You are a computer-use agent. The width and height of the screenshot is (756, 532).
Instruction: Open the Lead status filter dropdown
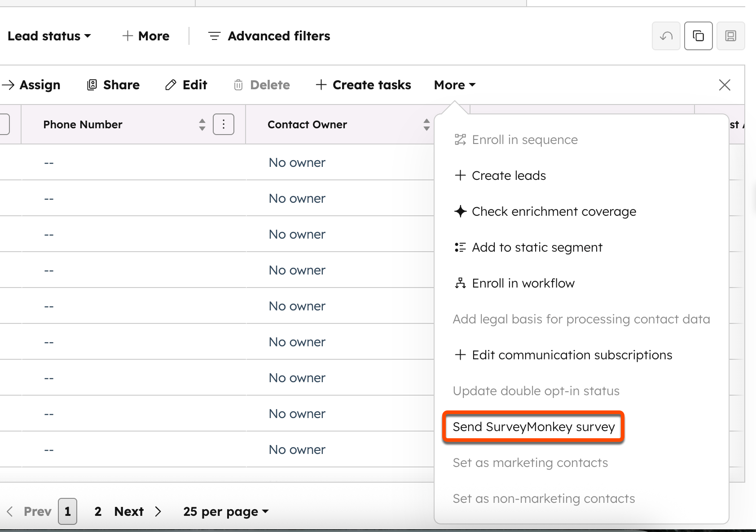[49, 36]
